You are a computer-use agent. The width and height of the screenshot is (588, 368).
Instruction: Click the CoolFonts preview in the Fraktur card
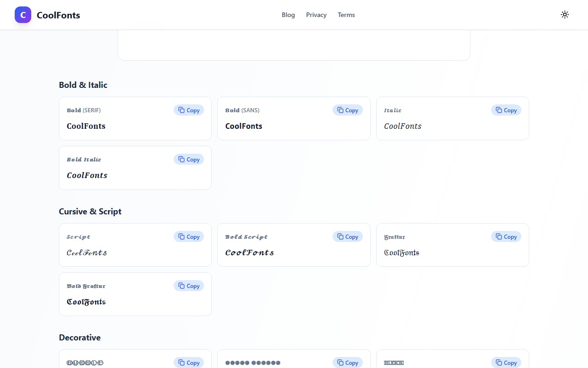coord(401,253)
